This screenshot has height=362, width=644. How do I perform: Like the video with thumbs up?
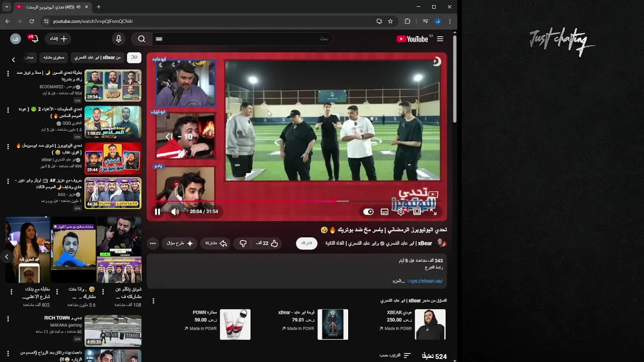(x=267, y=243)
